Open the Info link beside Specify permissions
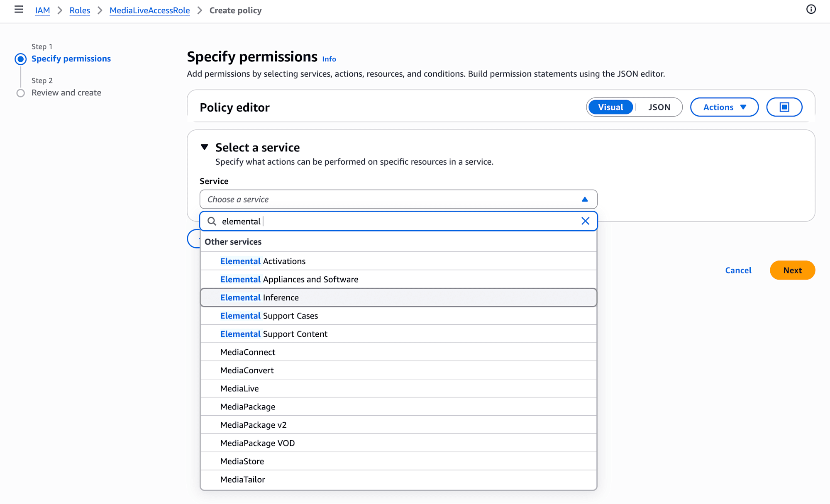Viewport: 830px width, 504px height. pyautogui.click(x=329, y=59)
